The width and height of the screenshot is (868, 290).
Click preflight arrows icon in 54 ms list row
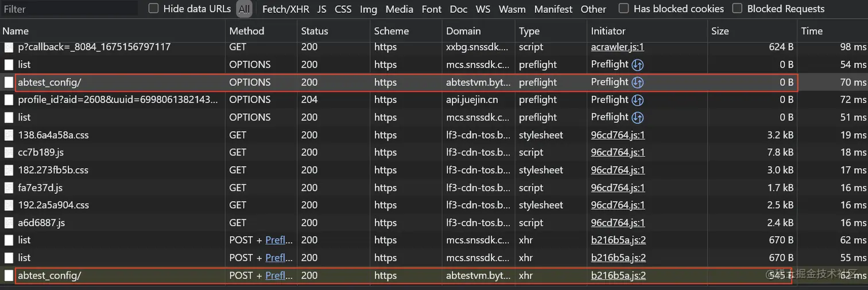637,64
